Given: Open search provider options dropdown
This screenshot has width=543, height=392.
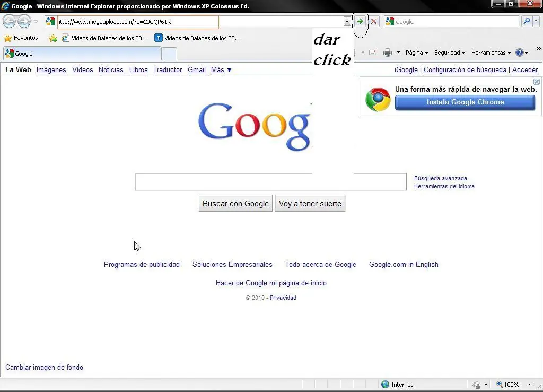Looking at the screenshot, I should click(x=536, y=21).
